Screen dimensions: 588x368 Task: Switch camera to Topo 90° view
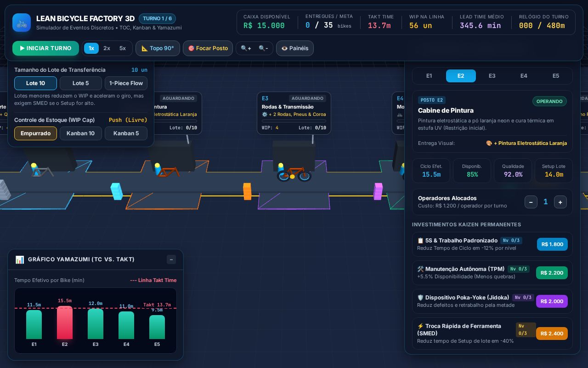click(x=158, y=48)
